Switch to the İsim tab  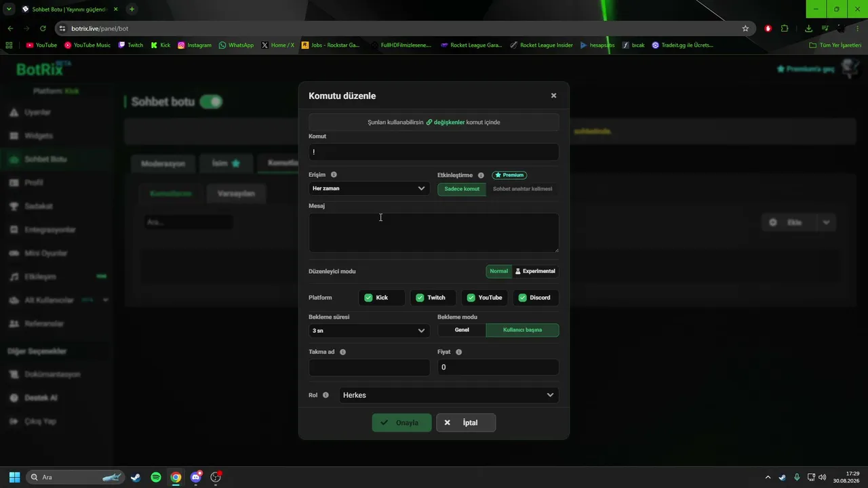pyautogui.click(x=226, y=163)
